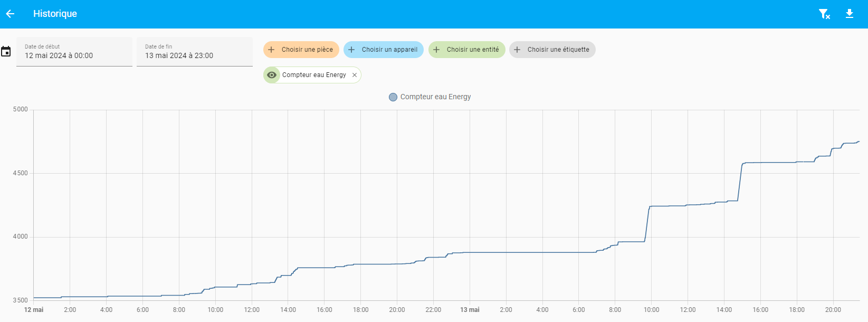The image size is (868, 322).
Task: Click plus icon on Choisir une entité
Action: tap(436, 50)
